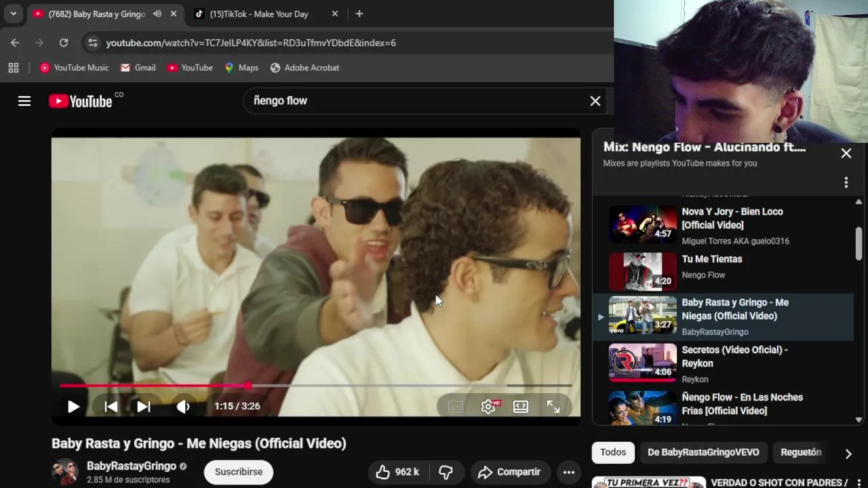Like the video with 962 k likes

click(x=398, y=472)
